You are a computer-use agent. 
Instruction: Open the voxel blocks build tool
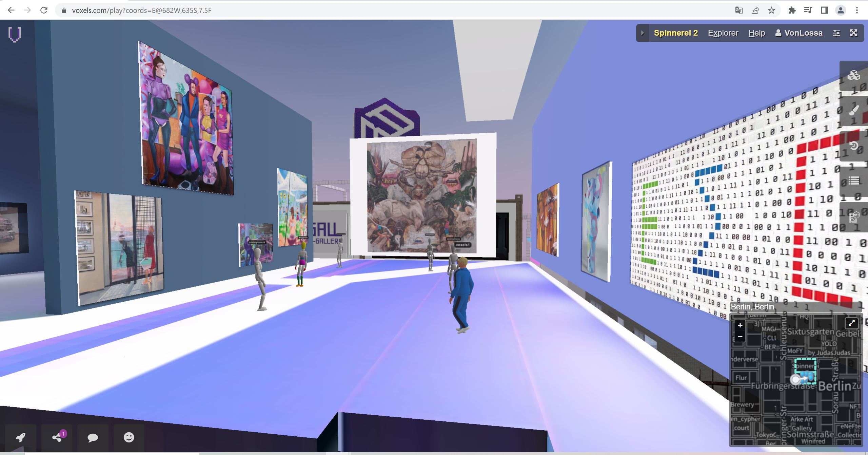(853, 75)
